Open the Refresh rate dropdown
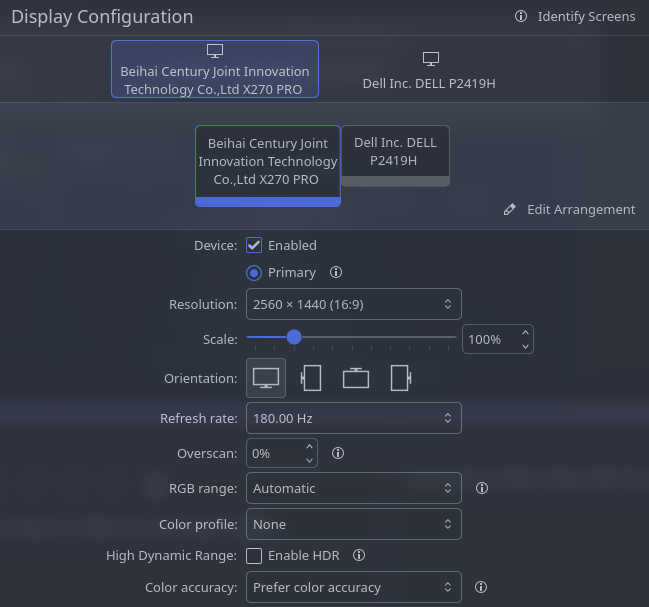Image resolution: width=649 pixels, height=607 pixels. [x=353, y=418]
